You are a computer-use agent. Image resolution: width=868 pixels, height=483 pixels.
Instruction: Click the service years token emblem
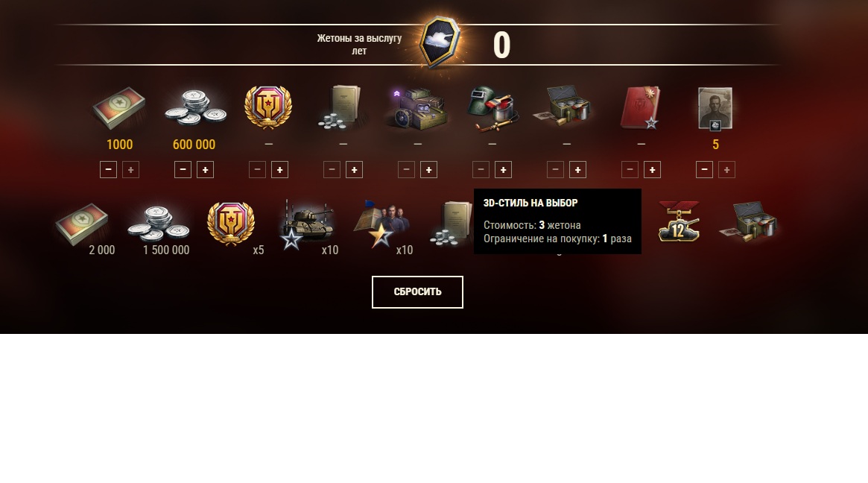[x=440, y=42]
